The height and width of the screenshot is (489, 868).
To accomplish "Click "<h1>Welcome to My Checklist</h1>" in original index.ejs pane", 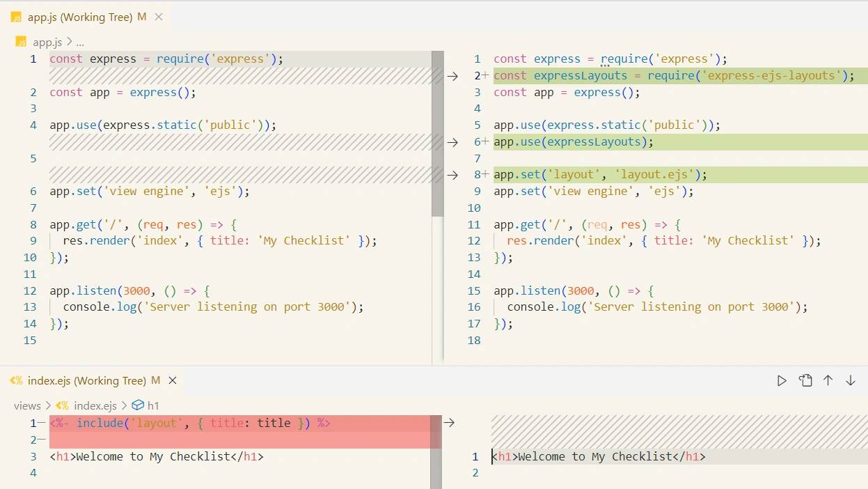I will click(157, 457).
